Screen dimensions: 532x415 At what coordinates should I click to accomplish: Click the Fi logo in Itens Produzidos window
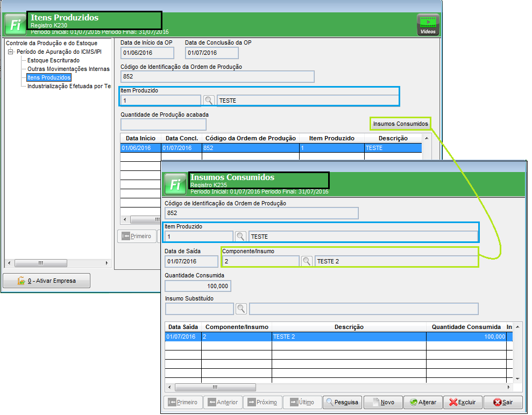(x=16, y=25)
